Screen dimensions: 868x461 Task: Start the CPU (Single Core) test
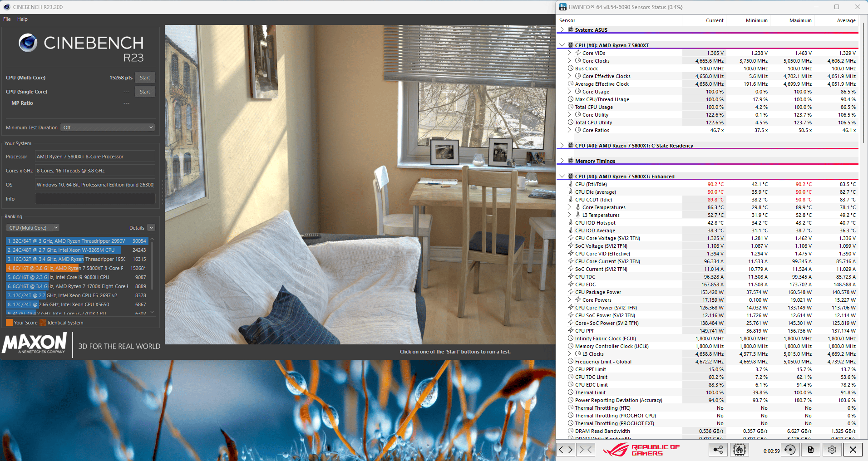[x=145, y=92]
